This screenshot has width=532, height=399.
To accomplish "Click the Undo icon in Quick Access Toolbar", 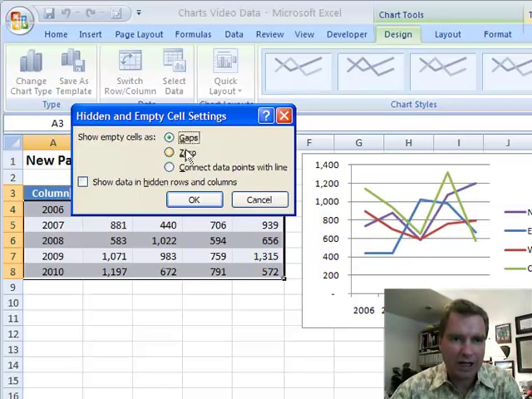I will coord(66,13).
